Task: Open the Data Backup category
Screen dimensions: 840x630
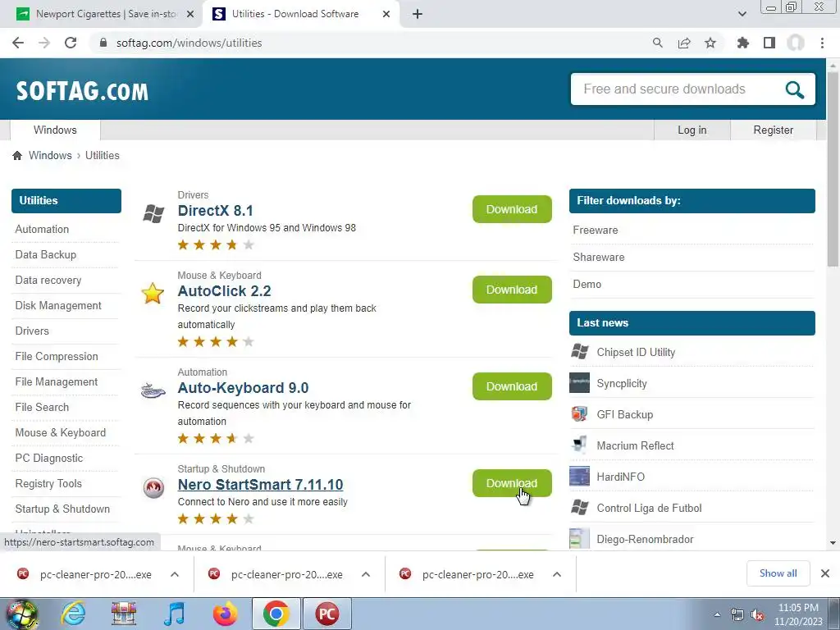Action: click(x=46, y=254)
